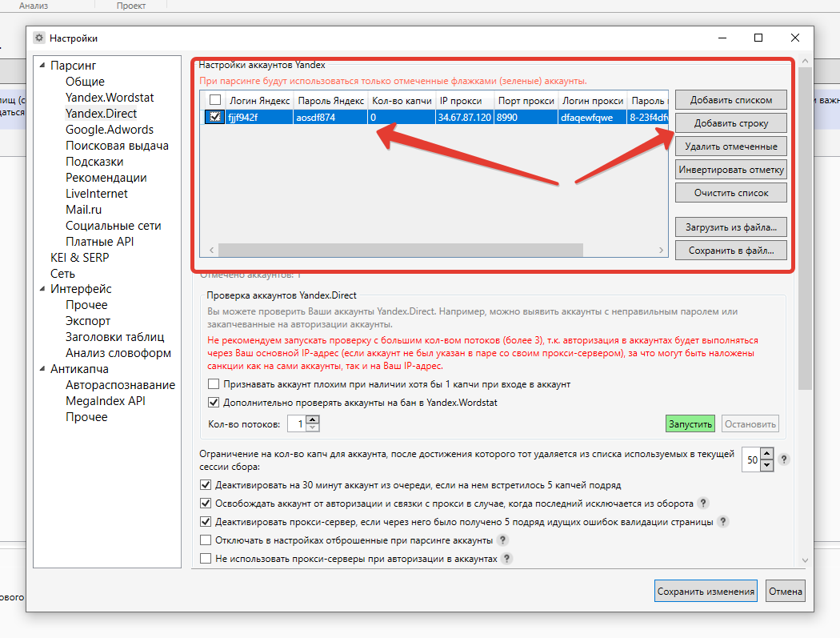This screenshot has width=840, height=638.
Task: Collapse the Парсинг tree node
Action: point(42,66)
